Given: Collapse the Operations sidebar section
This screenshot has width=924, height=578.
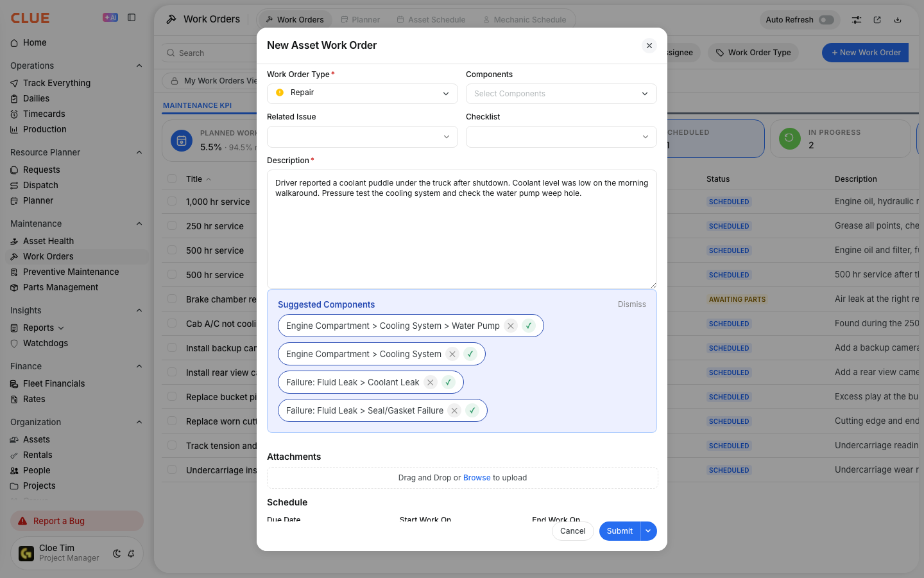Looking at the screenshot, I should click(139, 66).
